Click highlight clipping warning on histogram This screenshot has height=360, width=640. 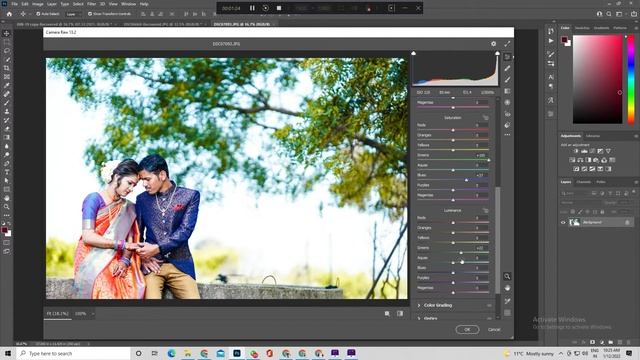(497, 53)
